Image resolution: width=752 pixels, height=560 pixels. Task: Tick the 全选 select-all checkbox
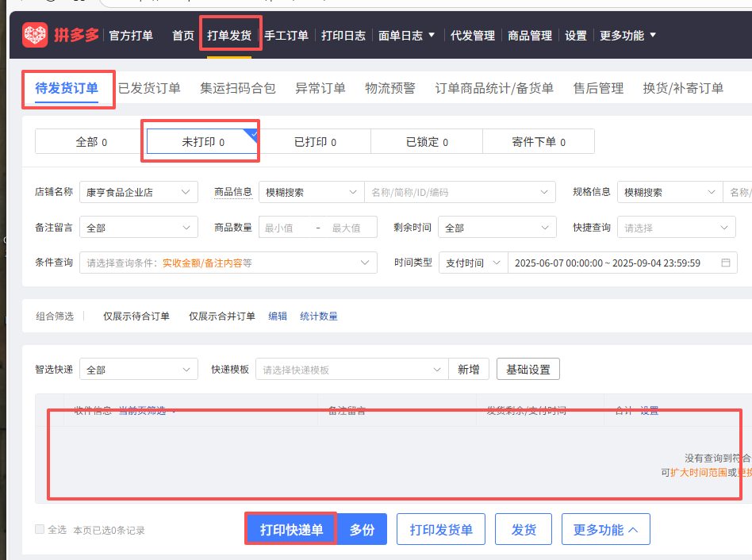[40, 529]
